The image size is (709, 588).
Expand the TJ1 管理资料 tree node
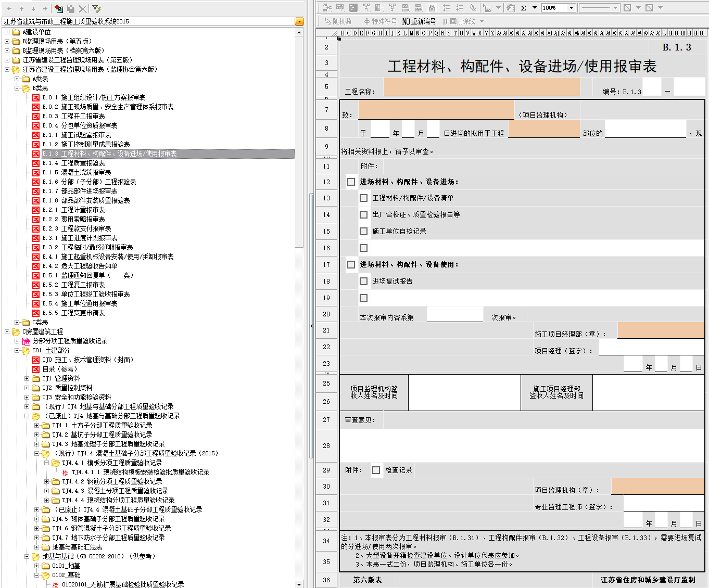tap(27, 379)
